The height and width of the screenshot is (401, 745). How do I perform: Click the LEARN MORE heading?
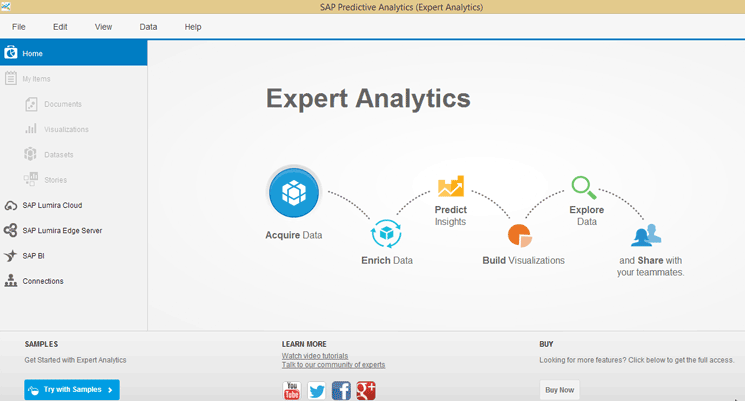pos(304,344)
